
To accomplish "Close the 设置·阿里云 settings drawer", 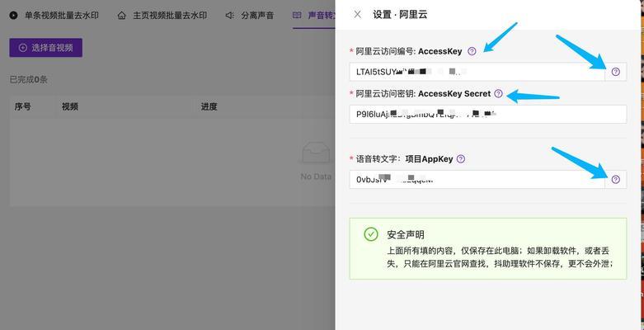I will 357,15.
